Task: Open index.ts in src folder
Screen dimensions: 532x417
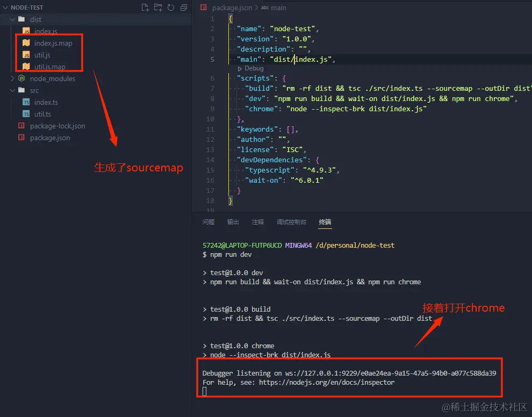Action: click(46, 102)
